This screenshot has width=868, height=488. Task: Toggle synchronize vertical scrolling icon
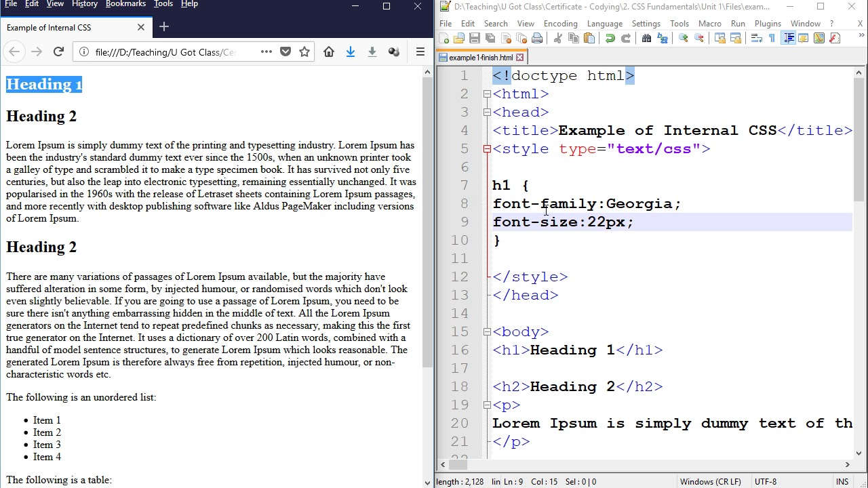tap(720, 39)
